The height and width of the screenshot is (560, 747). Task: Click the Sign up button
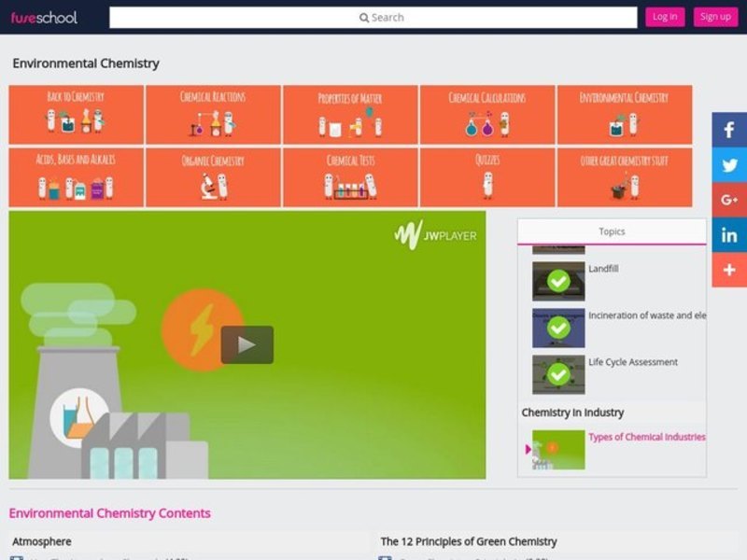point(715,16)
